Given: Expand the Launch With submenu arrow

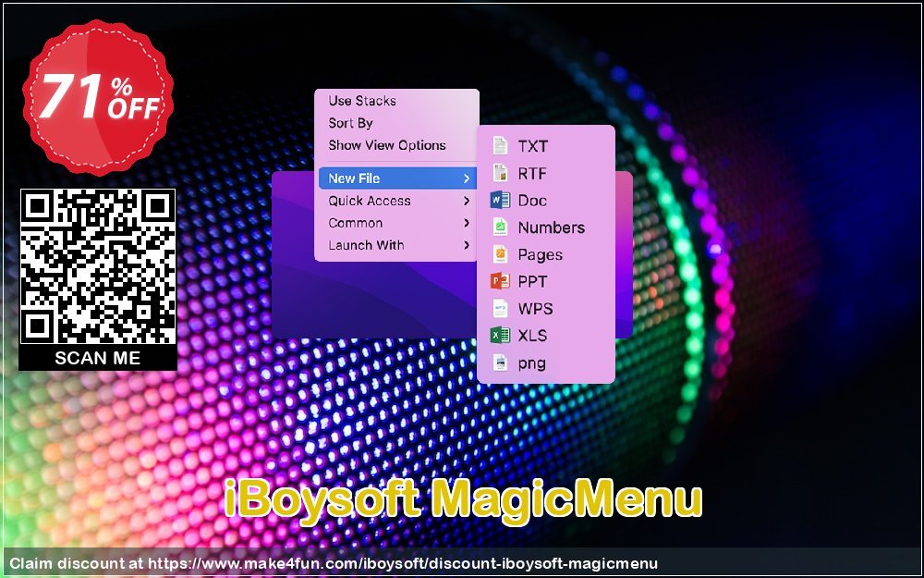Looking at the screenshot, I should 466,245.
